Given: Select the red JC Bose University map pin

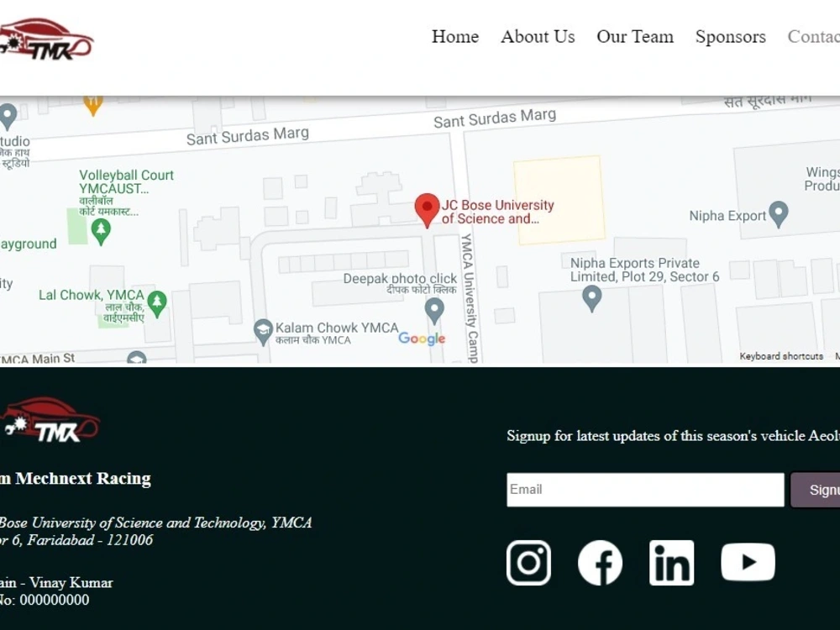Looking at the screenshot, I should [x=427, y=211].
